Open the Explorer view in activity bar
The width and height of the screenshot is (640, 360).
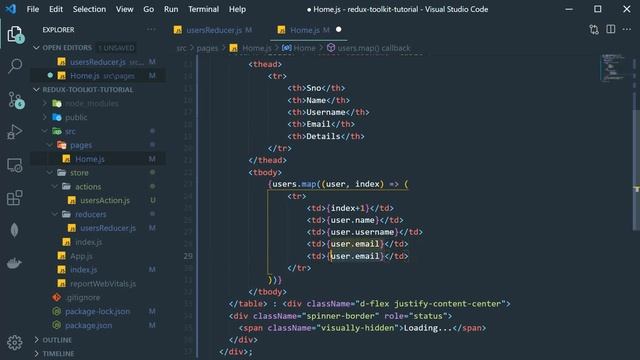tap(15, 34)
